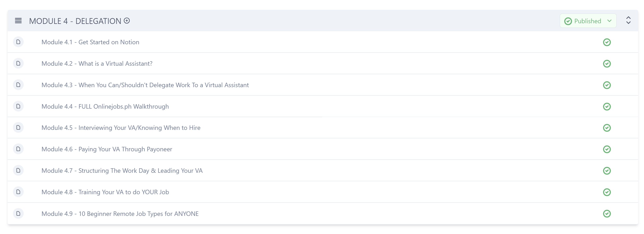644x234 pixels.
Task: Toggle published checkmark for Module 4.3
Action: pyautogui.click(x=607, y=85)
